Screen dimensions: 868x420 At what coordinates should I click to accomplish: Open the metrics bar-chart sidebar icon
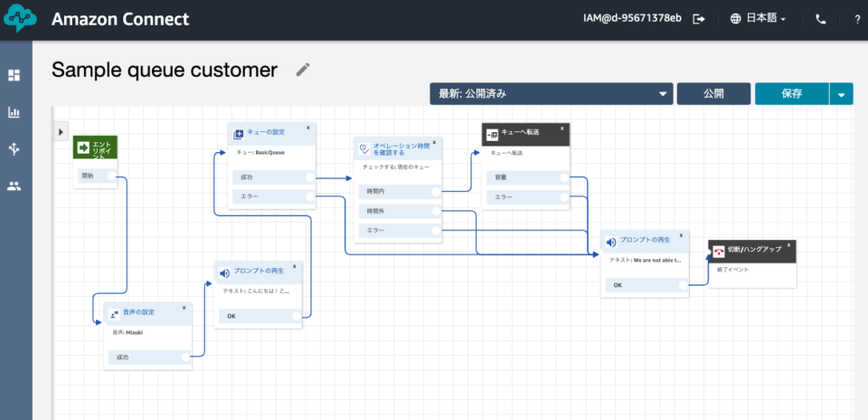click(x=14, y=112)
